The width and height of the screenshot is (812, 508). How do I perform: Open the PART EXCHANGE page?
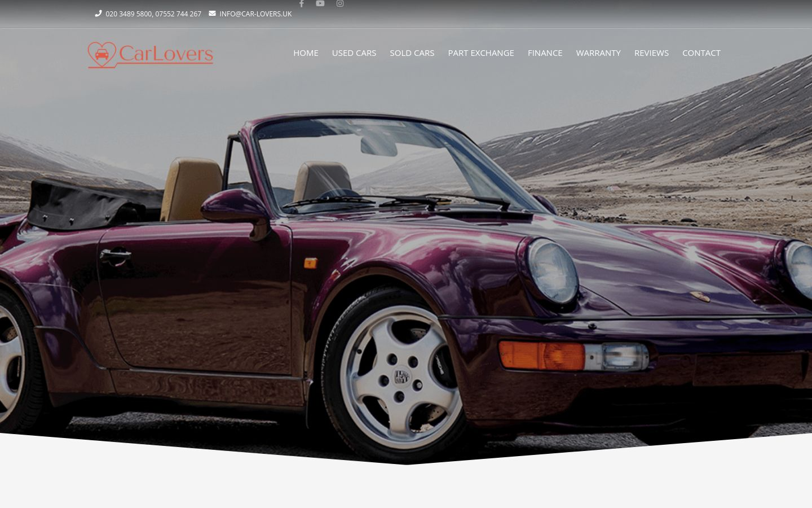click(481, 52)
